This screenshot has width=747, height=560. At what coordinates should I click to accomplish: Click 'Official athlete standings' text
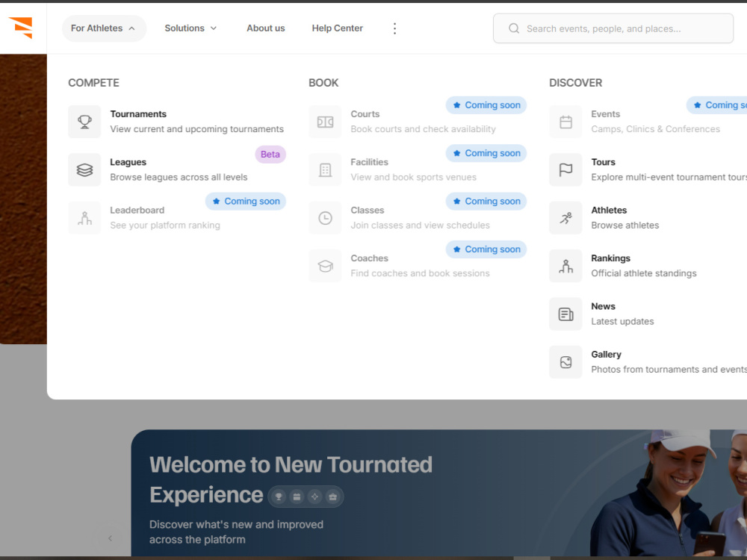click(644, 273)
